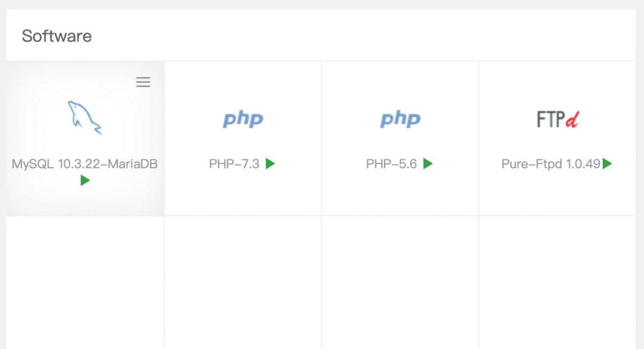Select the Pure-Ftpd software tile background
644x349 pixels.
point(558,196)
